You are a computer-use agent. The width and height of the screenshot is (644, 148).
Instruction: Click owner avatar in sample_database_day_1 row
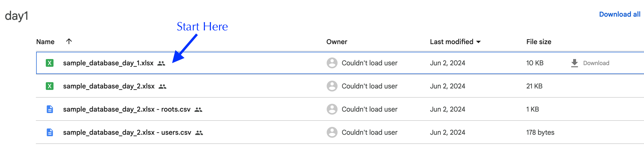(332, 63)
